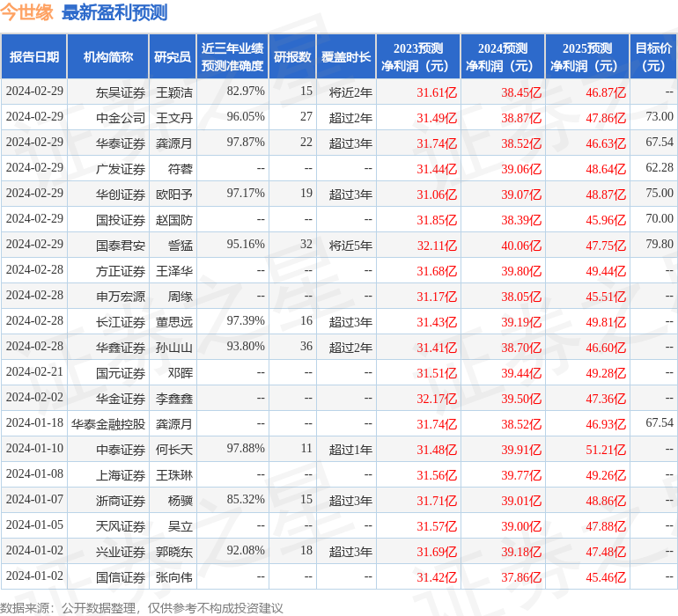Click 2023 profit forecast 32.17亿

[x=437, y=399]
